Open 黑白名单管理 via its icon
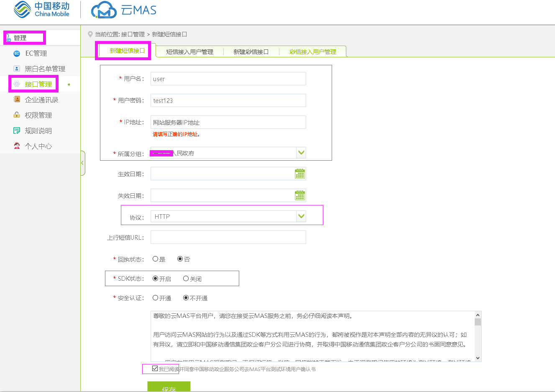 17,69
